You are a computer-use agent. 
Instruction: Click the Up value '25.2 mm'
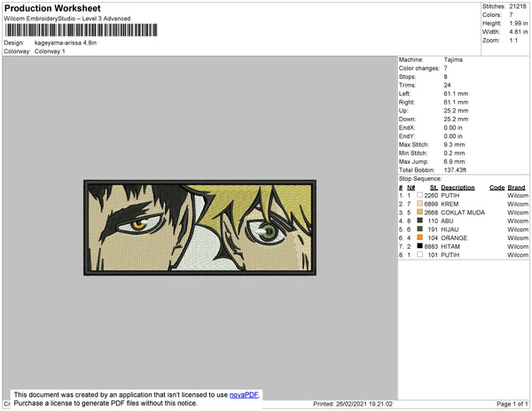456,111
